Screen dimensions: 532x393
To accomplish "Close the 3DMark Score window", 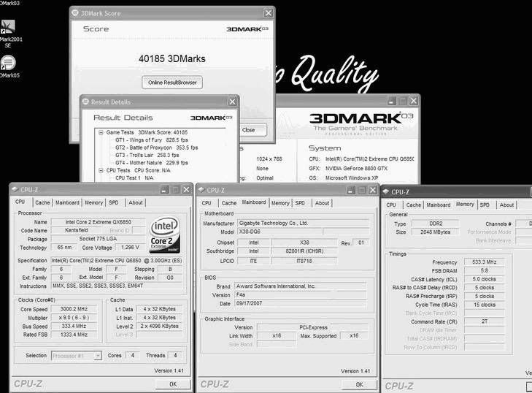I will [x=268, y=13].
